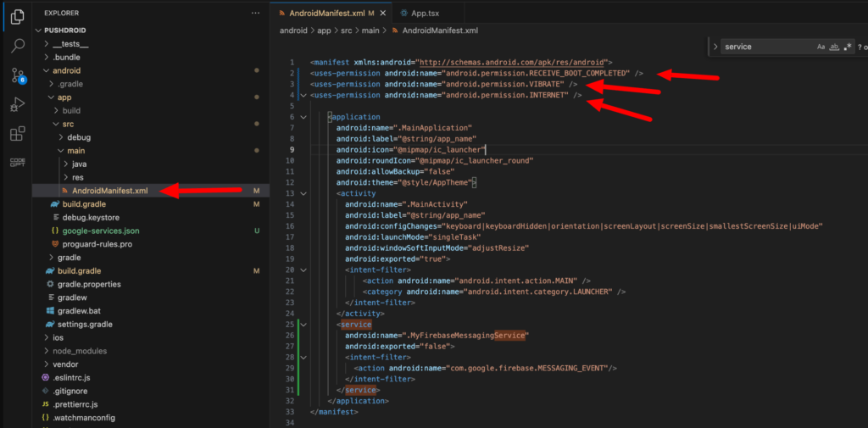Expand the node_modules folder
The height and width of the screenshot is (428, 868).
point(47,351)
